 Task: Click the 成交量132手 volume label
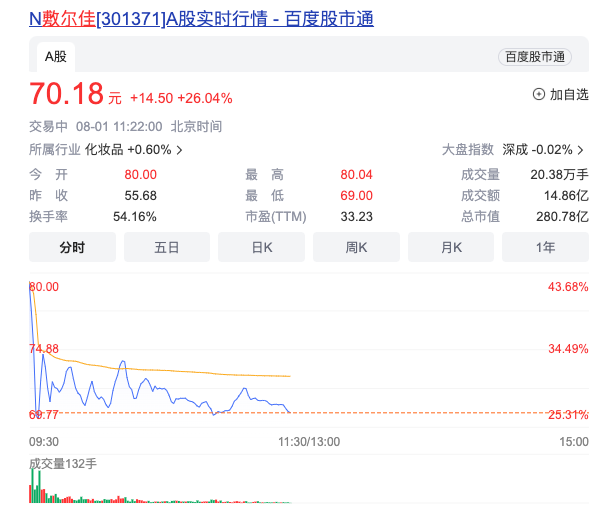[63, 464]
